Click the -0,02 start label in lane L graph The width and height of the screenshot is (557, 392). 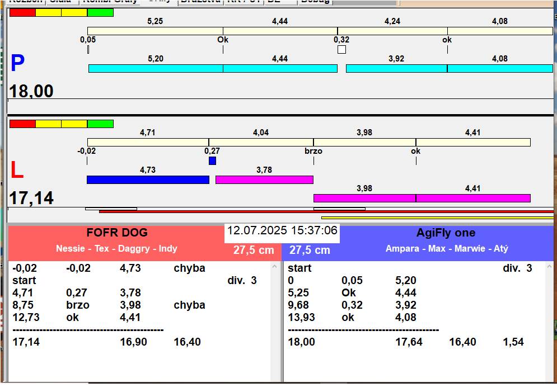click(87, 151)
